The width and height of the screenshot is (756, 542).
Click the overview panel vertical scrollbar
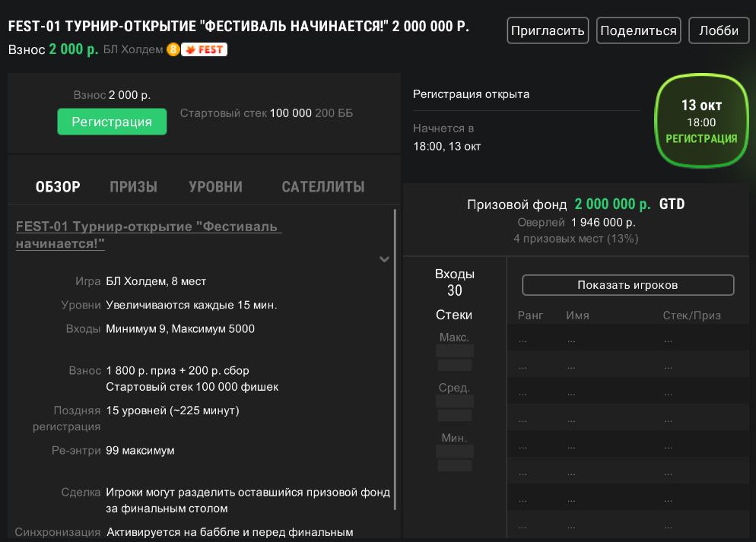point(395,357)
